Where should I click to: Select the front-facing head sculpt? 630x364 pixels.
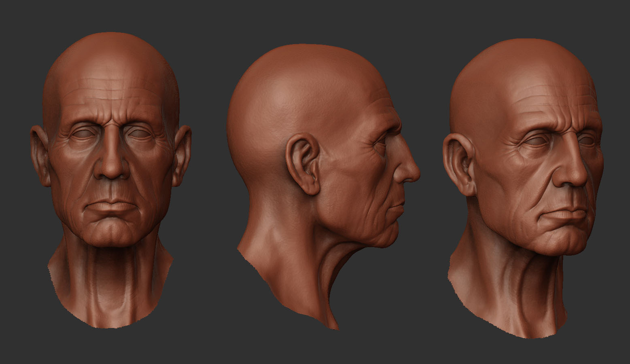111,180
